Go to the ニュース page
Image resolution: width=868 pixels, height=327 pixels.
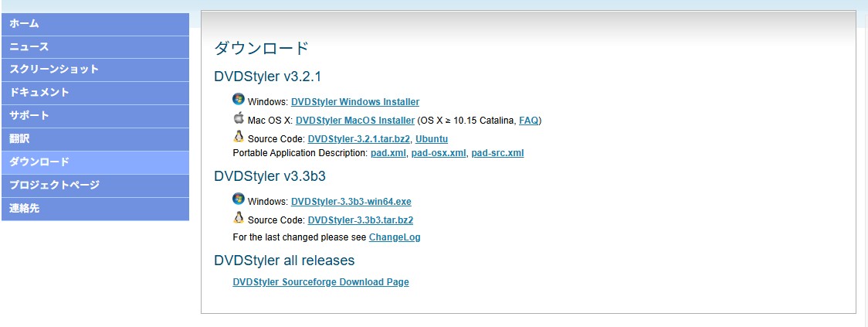tap(95, 47)
